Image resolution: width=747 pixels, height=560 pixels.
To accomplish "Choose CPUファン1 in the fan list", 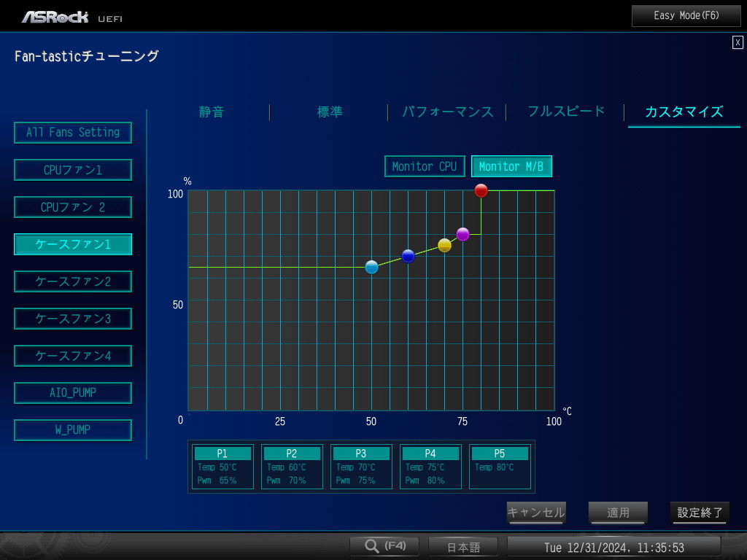I will click(73, 170).
